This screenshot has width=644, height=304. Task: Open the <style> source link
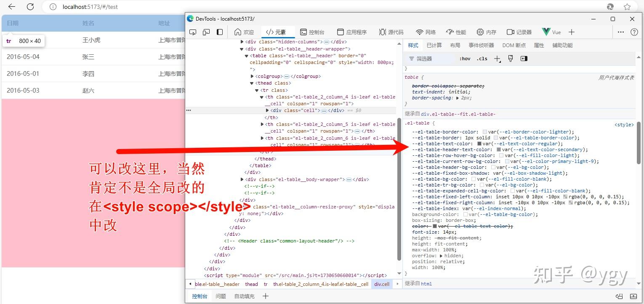[624, 125]
